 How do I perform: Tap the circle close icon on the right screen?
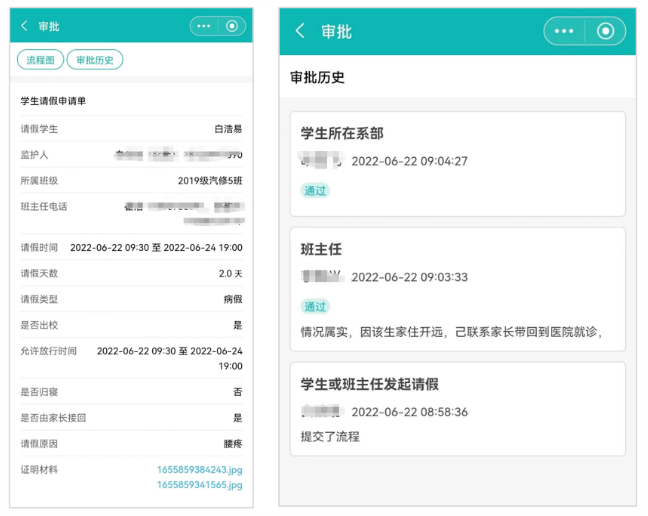[x=604, y=31]
